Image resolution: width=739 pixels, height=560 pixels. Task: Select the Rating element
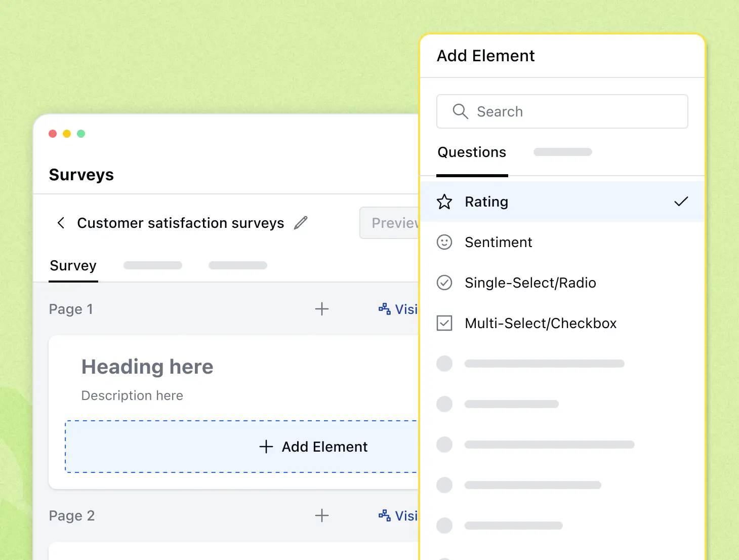pos(562,202)
